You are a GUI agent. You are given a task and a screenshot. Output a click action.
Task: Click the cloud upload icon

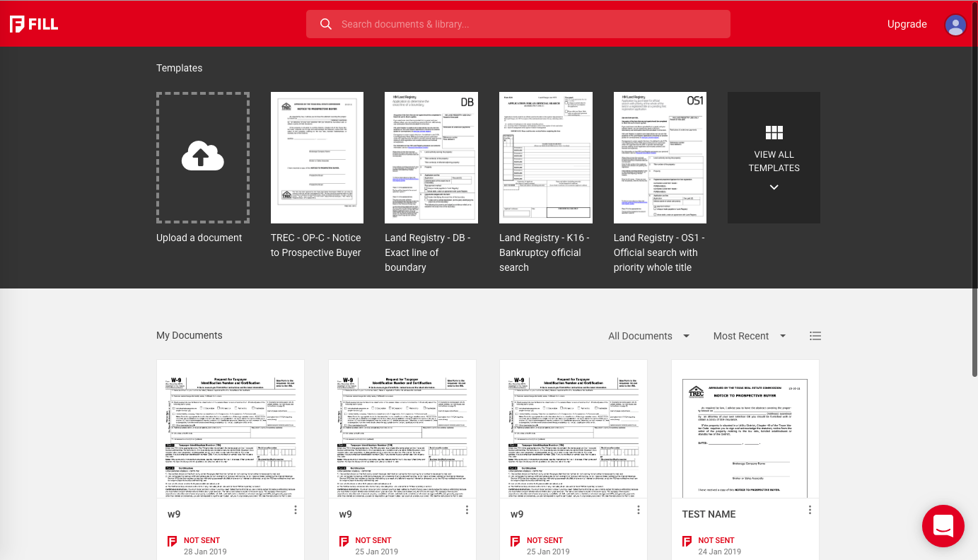pyautogui.click(x=202, y=157)
